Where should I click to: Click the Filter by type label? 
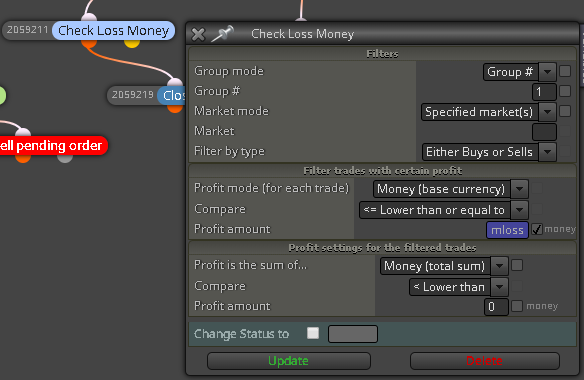[x=229, y=151]
